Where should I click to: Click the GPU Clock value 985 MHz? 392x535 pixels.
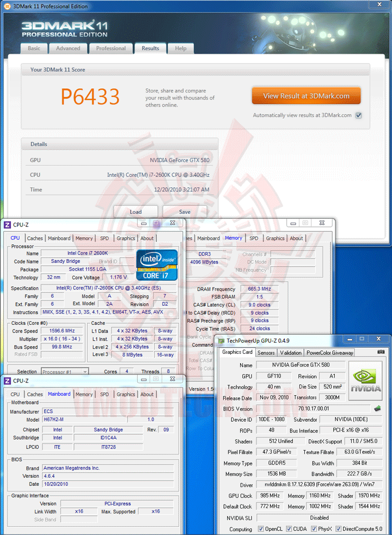coord(270,495)
